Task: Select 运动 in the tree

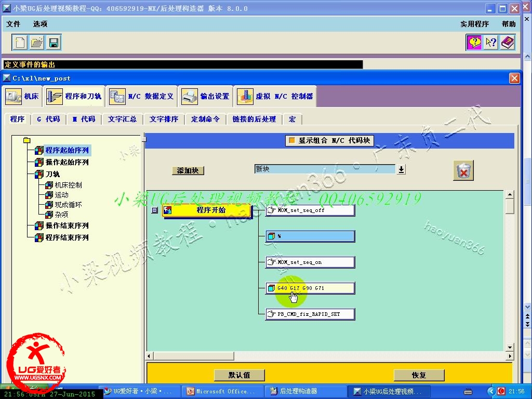Action: (x=61, y=195)
